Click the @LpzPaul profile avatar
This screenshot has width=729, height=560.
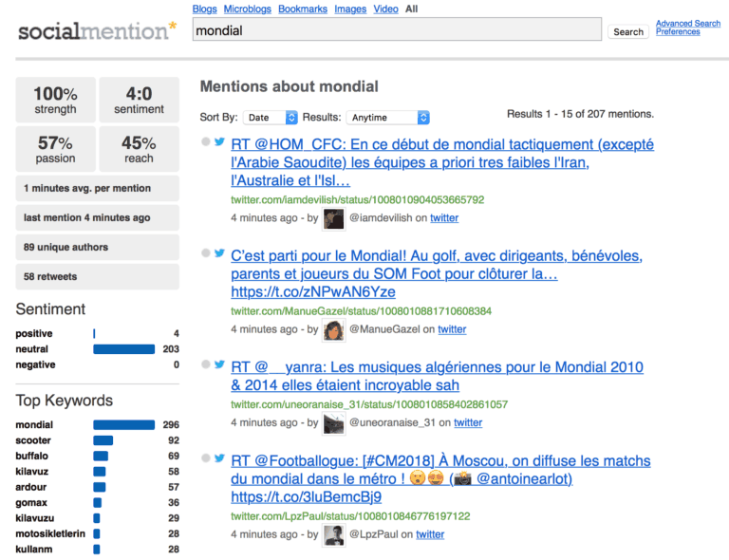pos(333,535)
